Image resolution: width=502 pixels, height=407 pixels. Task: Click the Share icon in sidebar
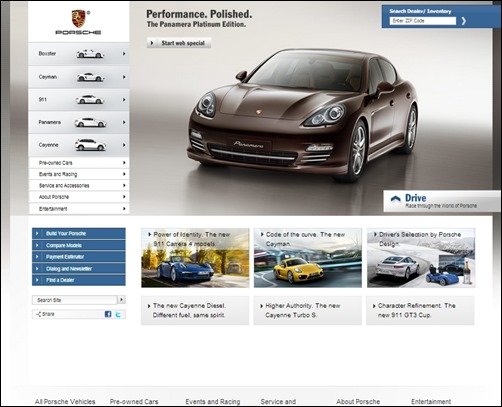38,314
